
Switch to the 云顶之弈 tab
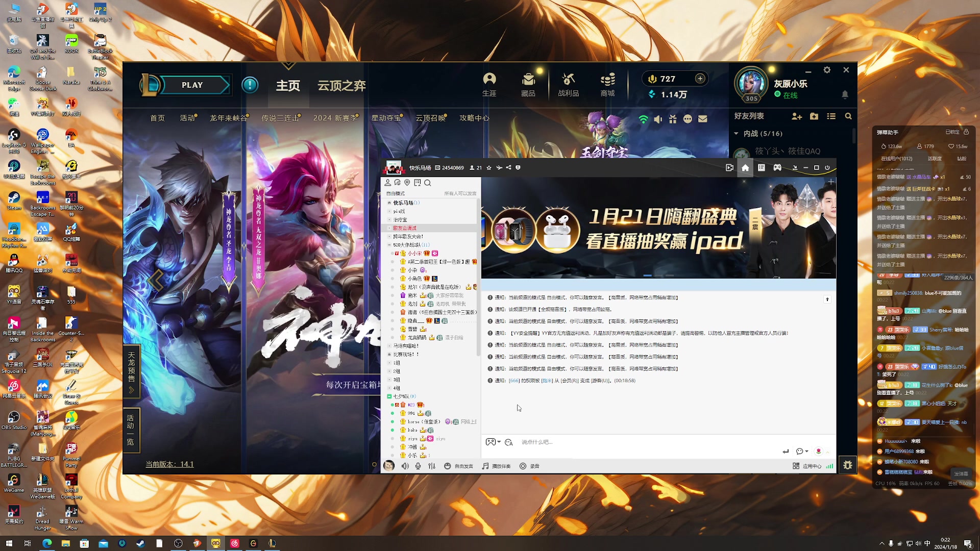(x=341, y=86)
